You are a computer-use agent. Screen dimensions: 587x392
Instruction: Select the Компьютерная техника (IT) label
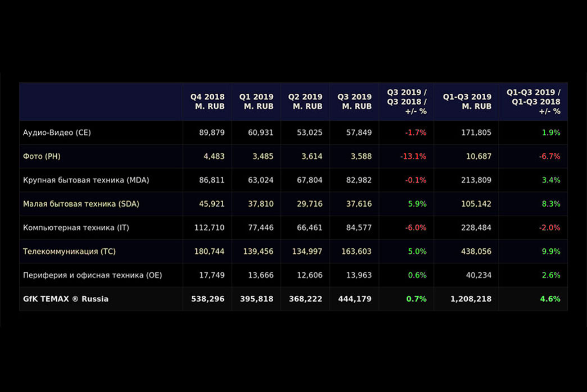point(76,228)
